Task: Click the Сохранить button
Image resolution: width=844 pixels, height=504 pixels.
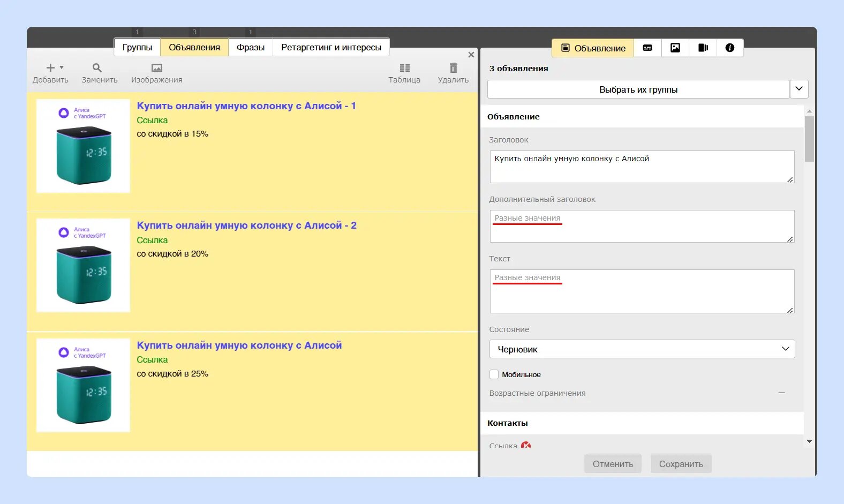Action: pos(681,464)
